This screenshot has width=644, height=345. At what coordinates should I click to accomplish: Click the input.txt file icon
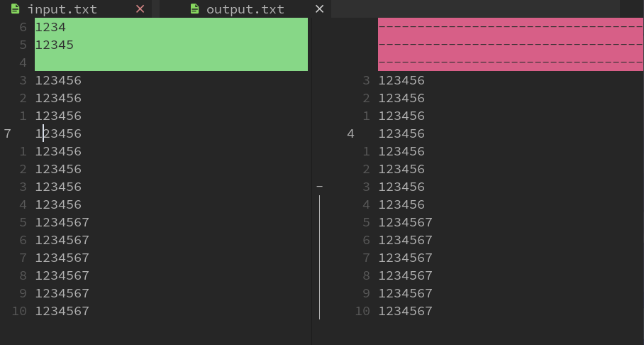[x=16, y=9]
